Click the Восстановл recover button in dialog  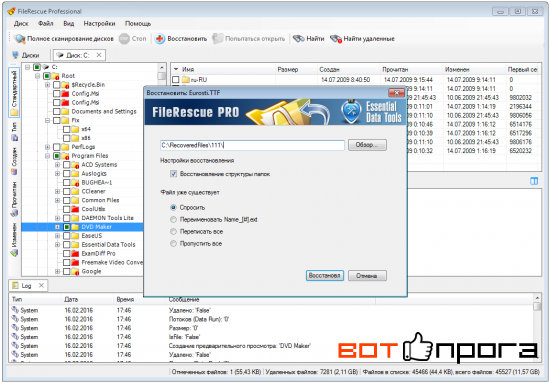(324, 276)
